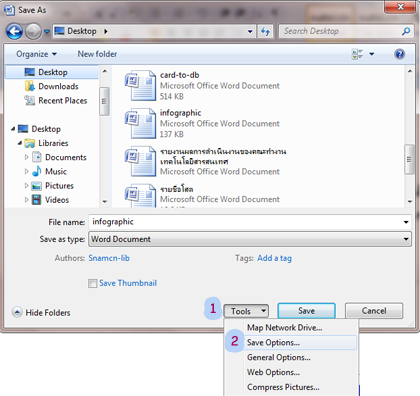Open the Tools dropdown button

tap(246, 311)
